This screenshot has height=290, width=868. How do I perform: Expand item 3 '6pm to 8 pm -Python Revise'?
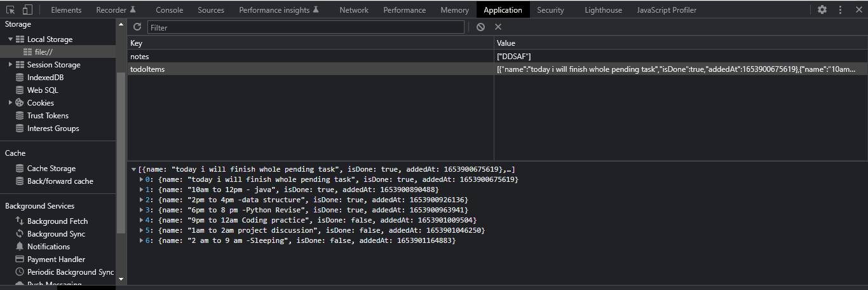142,211
